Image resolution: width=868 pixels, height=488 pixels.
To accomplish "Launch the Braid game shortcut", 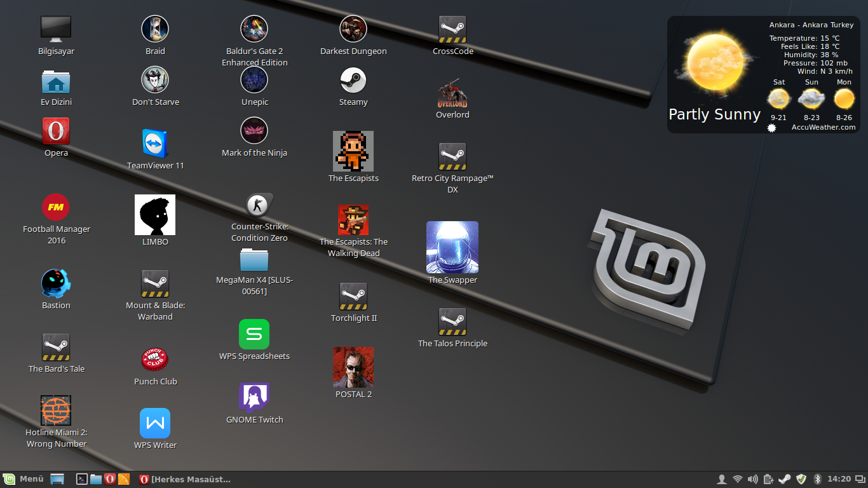I will [155, 29].
